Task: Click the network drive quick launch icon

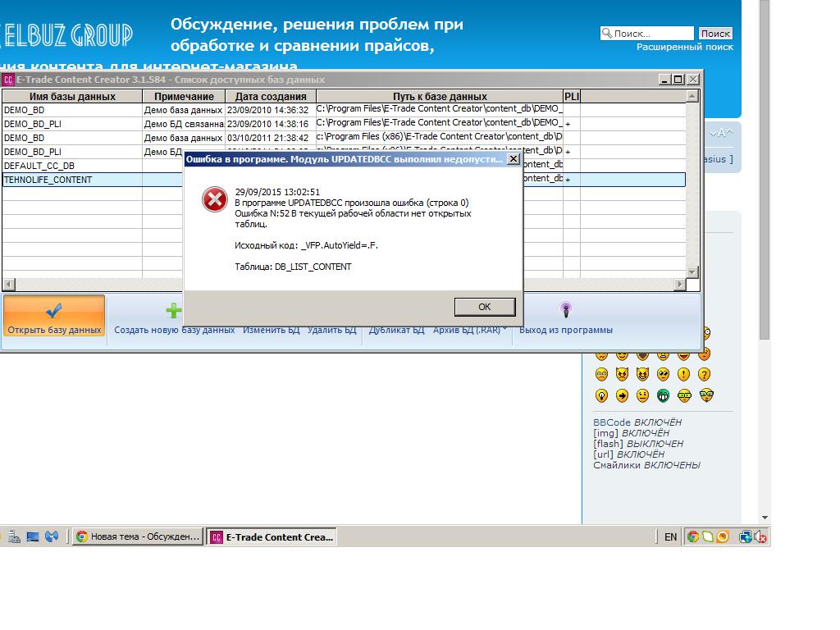Action: pos(14,536)
